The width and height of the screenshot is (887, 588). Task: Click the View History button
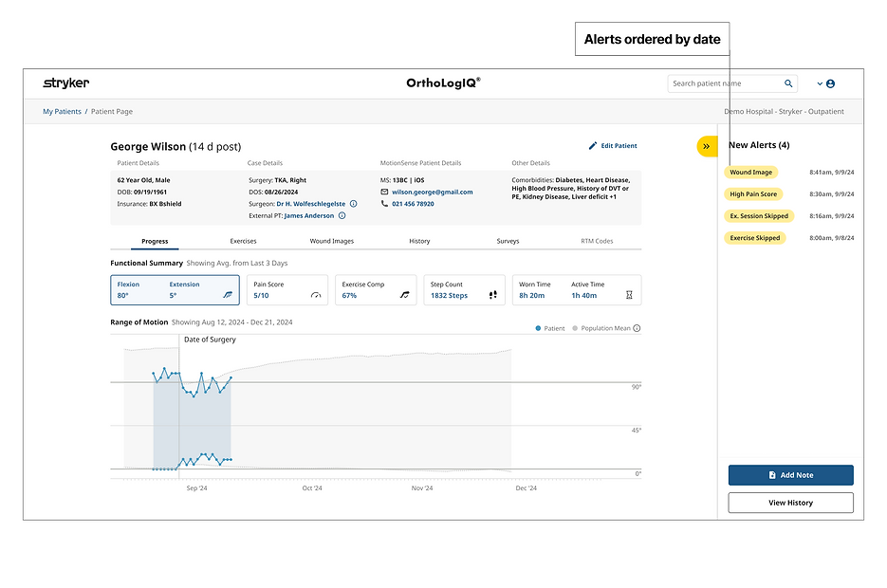pos(790,503)
